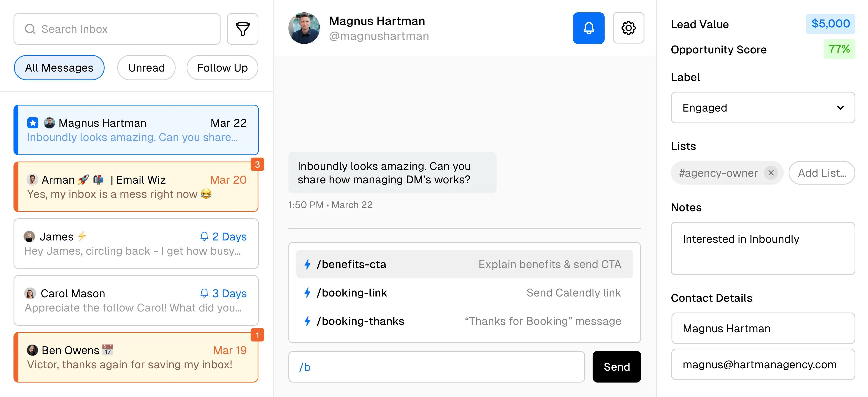Click the 1:50 PM • March 22 timestamp
This screenshot has width=868, height=397.
tap(330, 205)
